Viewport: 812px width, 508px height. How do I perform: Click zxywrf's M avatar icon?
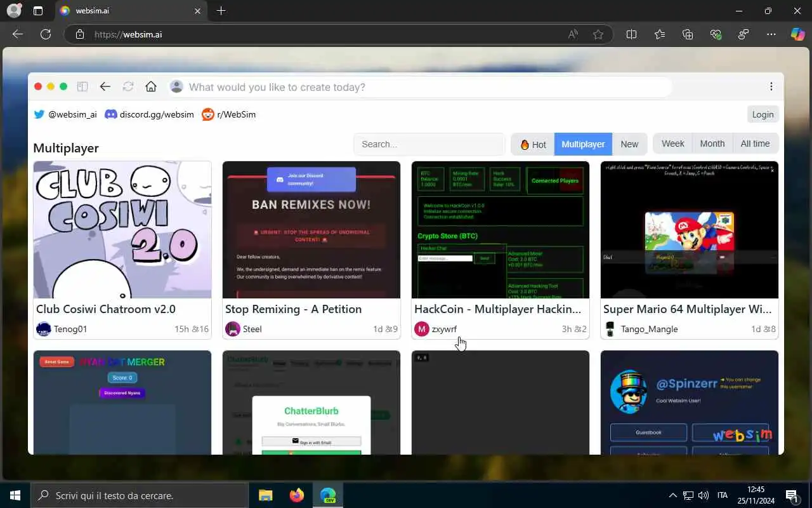[x=422, y=329]
